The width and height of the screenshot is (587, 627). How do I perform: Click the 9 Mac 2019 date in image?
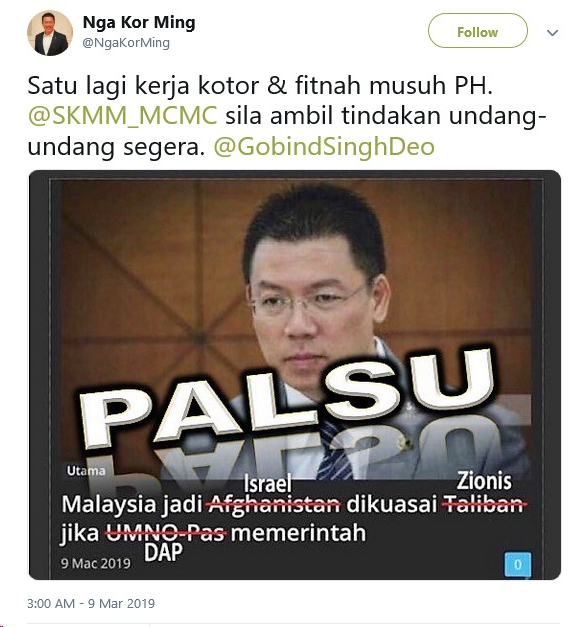click(x=96, y=563)
